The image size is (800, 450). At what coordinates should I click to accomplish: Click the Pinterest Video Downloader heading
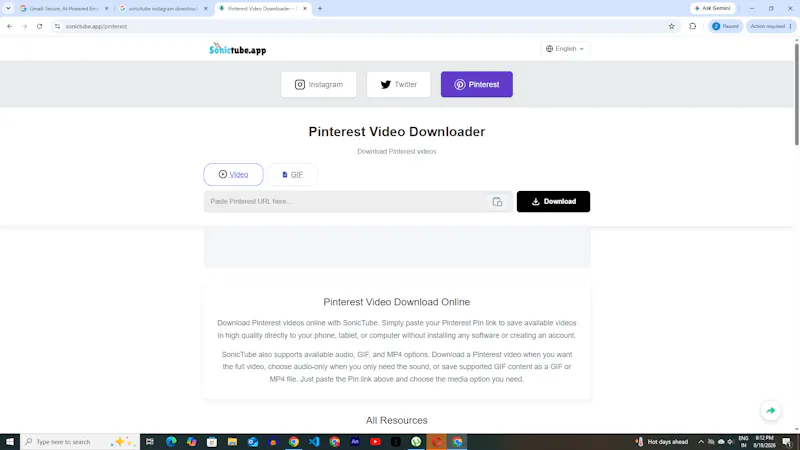[396, 132]
